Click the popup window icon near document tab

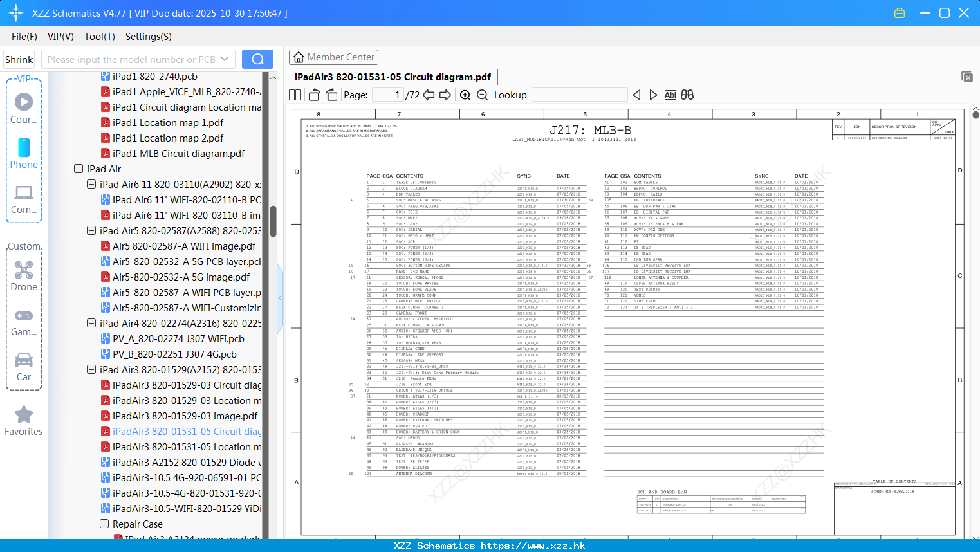[x=967, y=77]
